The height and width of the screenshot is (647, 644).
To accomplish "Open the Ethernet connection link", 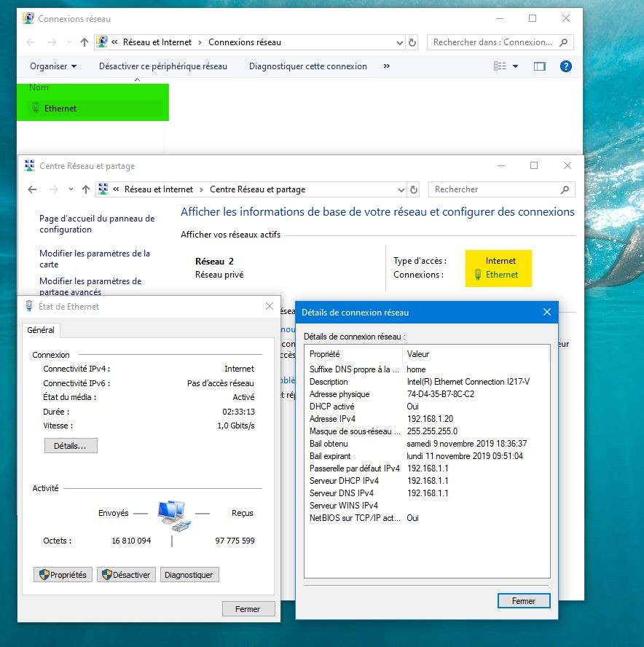I will point(502,275).
